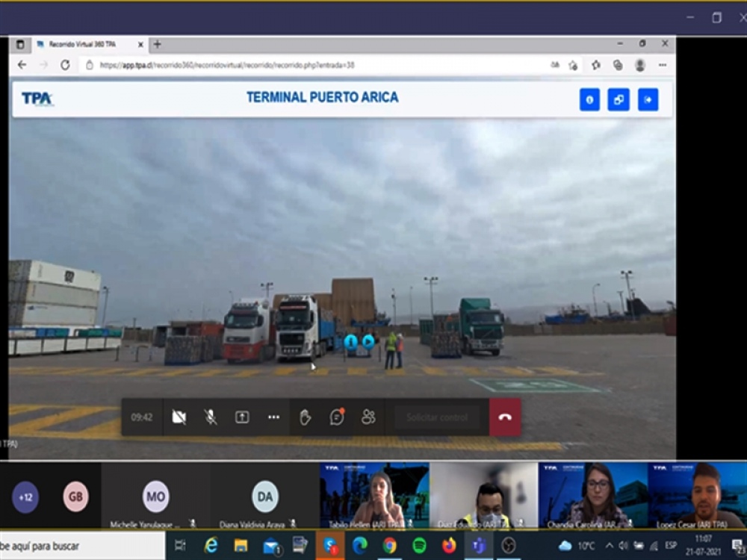This screenshot has width=747, height=560.
Task: Hang up the call with the red button
Action: point(505,417)
